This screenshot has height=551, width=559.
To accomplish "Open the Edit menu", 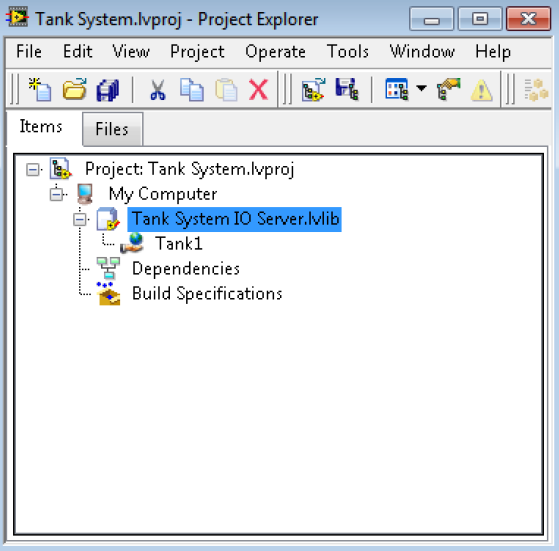I will coord(78,52).
